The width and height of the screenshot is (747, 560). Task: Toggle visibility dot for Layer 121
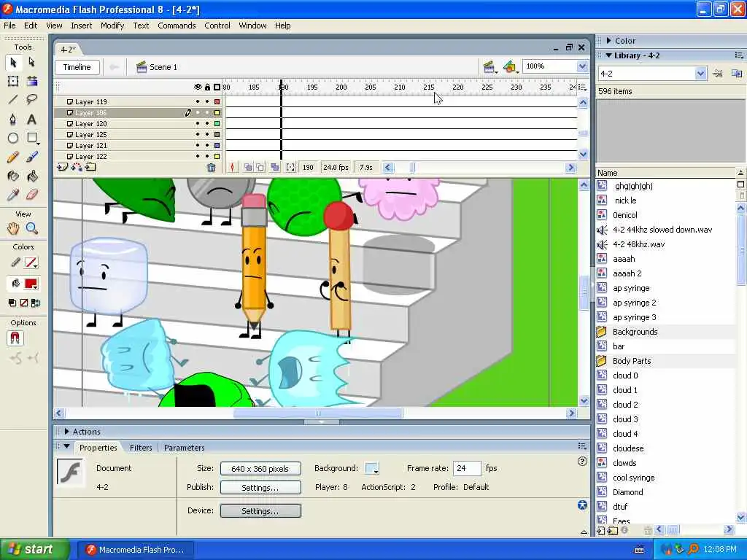198,146
